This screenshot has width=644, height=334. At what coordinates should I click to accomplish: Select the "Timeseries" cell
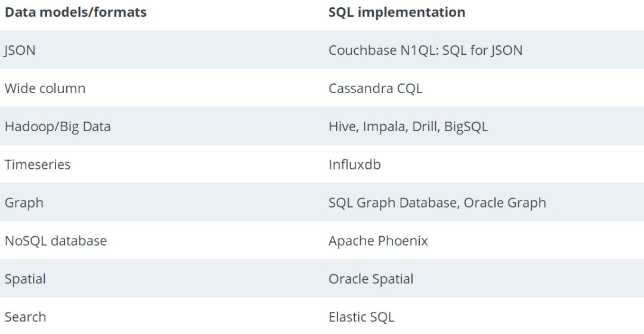point(38,165)
